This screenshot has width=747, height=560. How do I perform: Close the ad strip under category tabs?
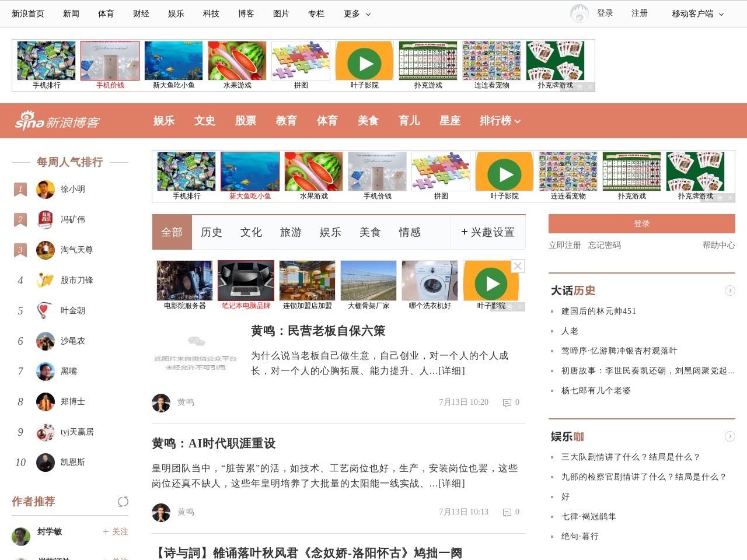518,266
